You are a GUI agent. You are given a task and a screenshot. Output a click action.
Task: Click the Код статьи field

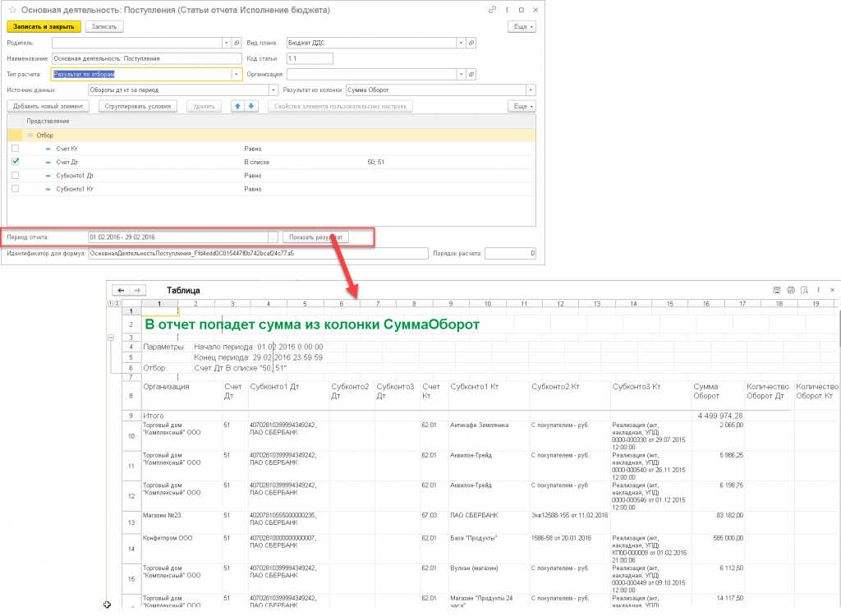pos(310,58)
